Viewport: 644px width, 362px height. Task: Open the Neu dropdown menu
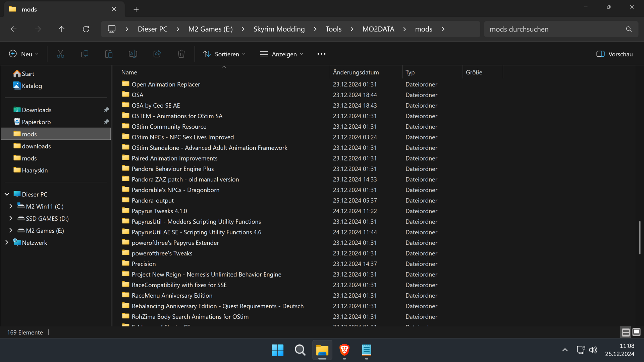coord(24,54)
